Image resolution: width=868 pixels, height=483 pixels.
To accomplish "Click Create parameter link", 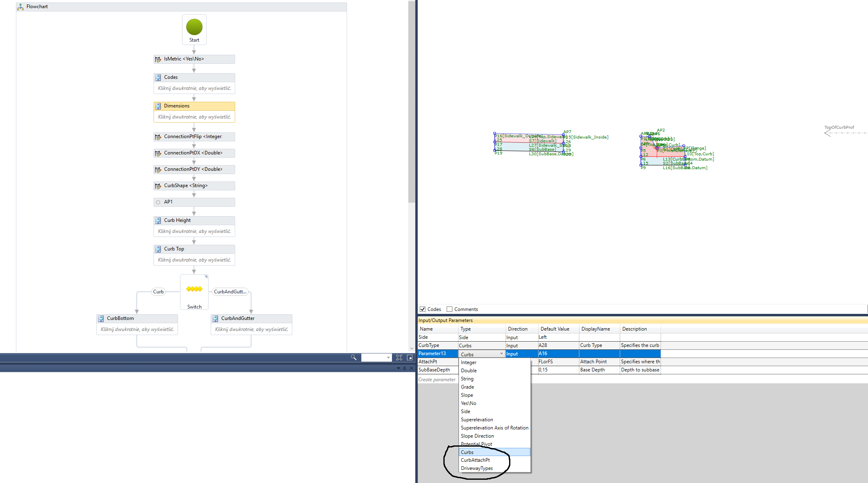I will click(436, 380).
